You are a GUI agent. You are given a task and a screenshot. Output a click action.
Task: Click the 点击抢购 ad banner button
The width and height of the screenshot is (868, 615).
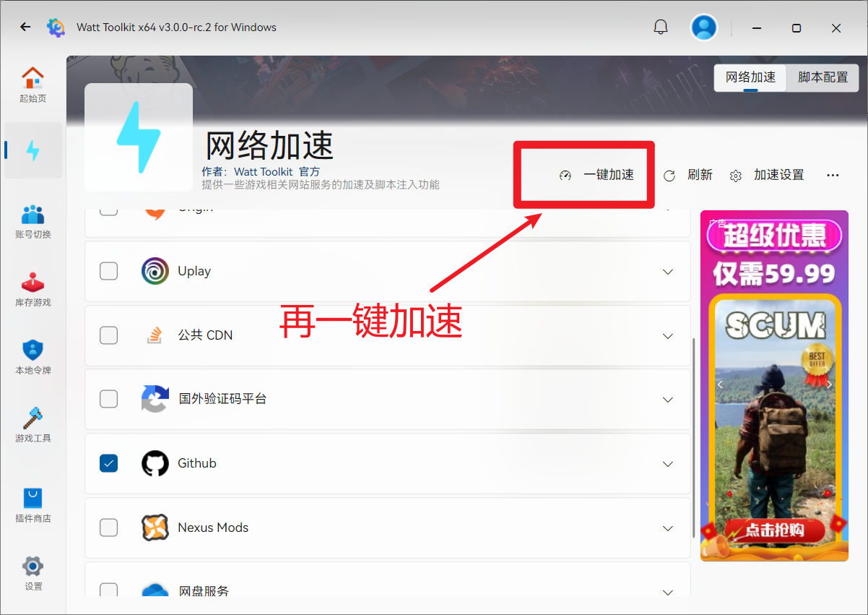click(x=774, y=530)
